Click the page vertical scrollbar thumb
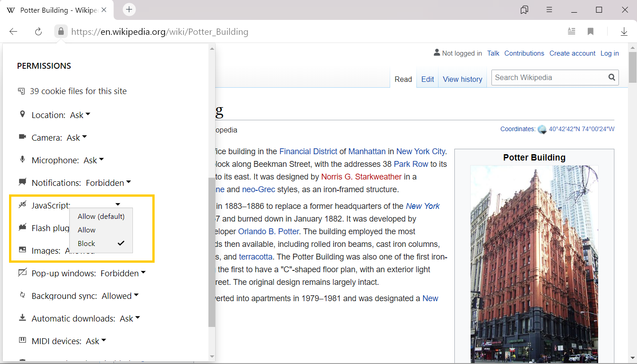Viewport: 637px width, 364px height. click(632, 66)
